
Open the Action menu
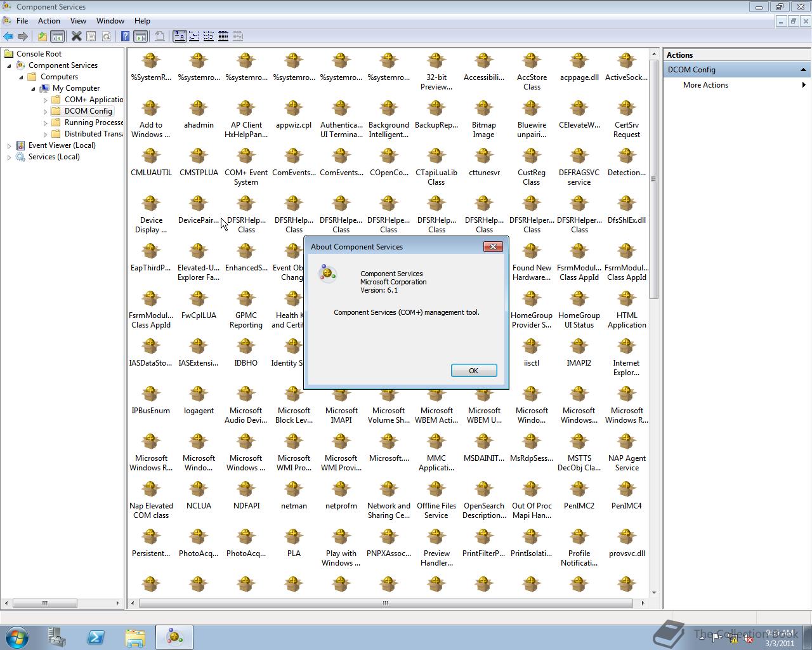coord(49,21)
